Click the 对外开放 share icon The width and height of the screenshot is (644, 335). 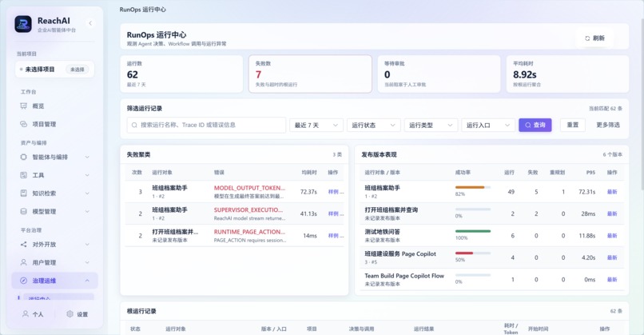click(23, 244)
